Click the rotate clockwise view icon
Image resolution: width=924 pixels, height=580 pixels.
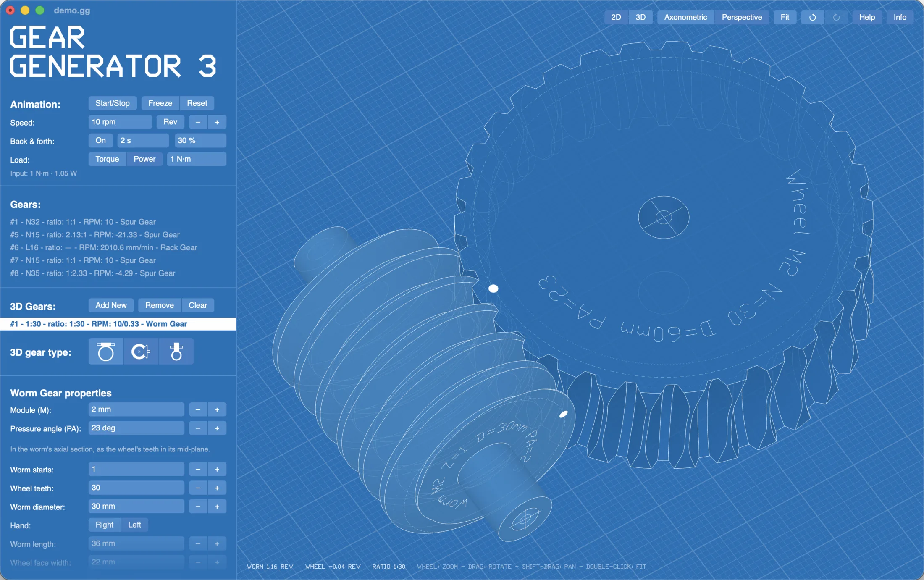tap(812, 17)
